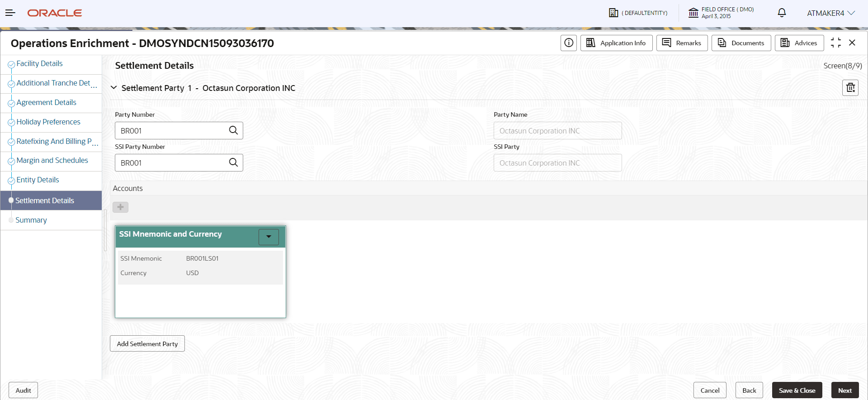The height and width of the screenshot is (400, 868).
Task: Click the USD currency value
Action: click(192, 273)
